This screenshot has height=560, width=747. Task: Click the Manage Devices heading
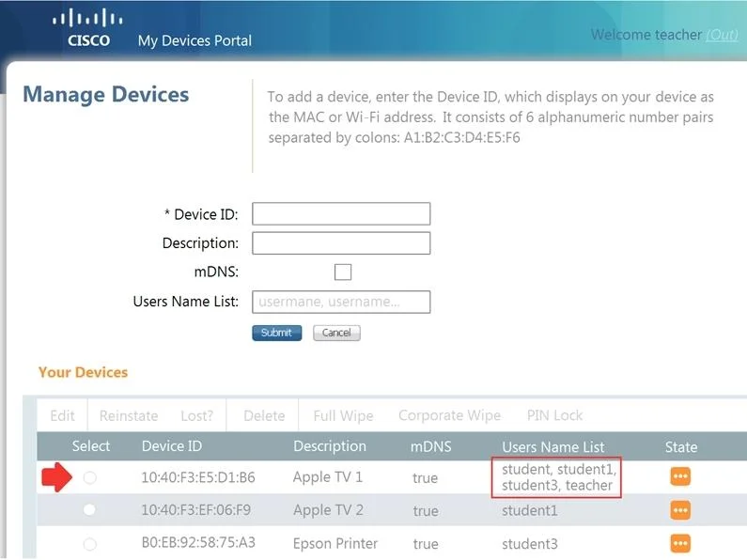tap(106, 94)
